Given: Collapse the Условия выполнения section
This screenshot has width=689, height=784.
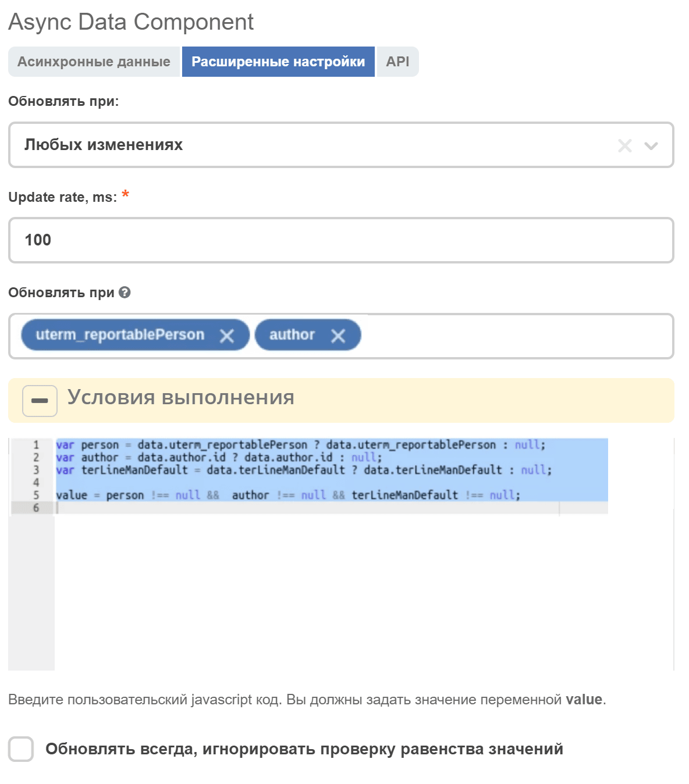Looking at the screenshot, I should [40, 401].
